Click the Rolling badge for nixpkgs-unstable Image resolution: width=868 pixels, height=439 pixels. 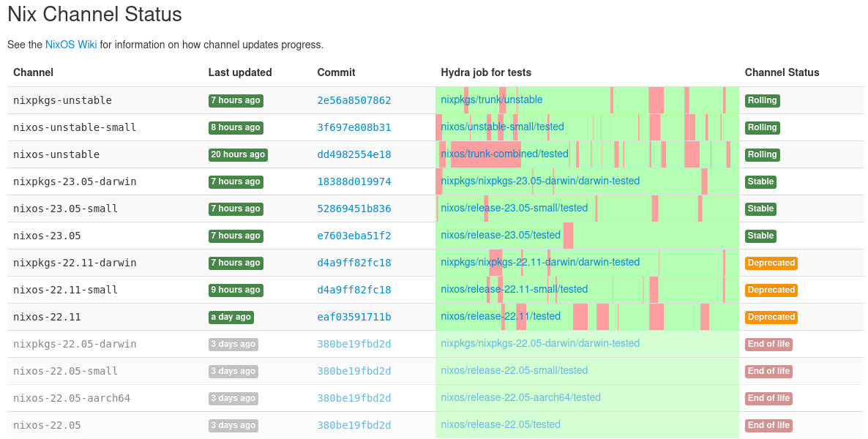[762, 100]
